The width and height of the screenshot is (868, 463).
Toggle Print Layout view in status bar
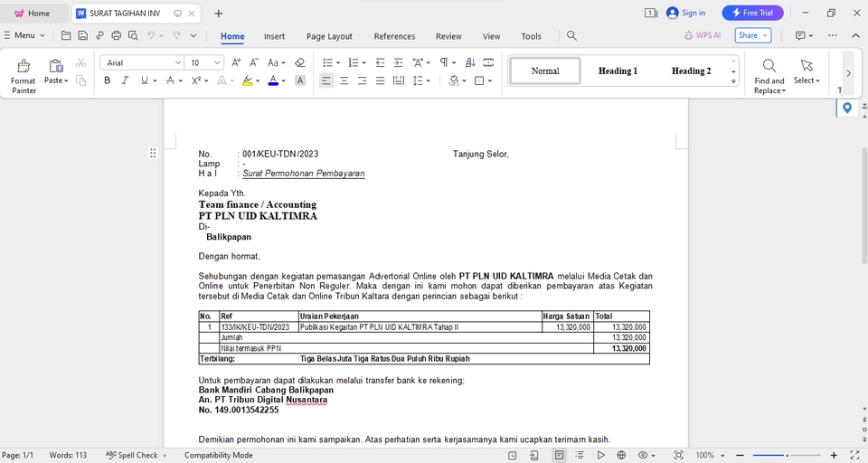click(559, 455)
